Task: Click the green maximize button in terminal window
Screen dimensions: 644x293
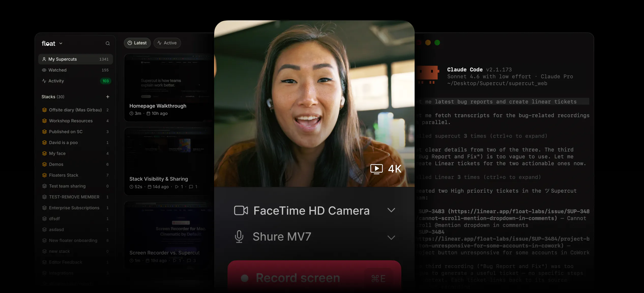Action: point(437,43)
